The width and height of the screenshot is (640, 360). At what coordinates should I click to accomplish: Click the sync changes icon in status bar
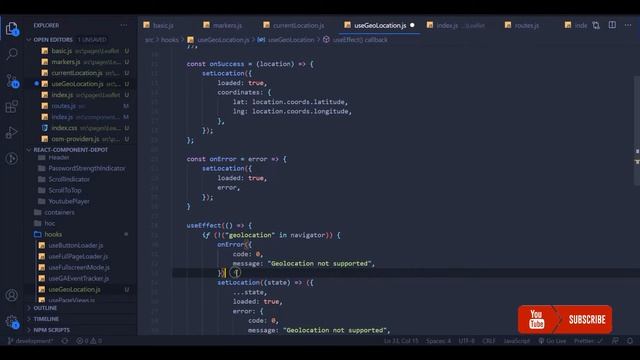click(64, 341)
